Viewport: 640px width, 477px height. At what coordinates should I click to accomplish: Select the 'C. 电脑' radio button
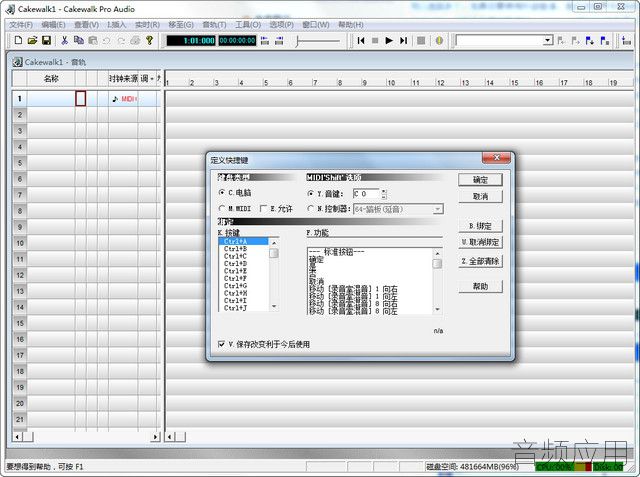[222, 192]
